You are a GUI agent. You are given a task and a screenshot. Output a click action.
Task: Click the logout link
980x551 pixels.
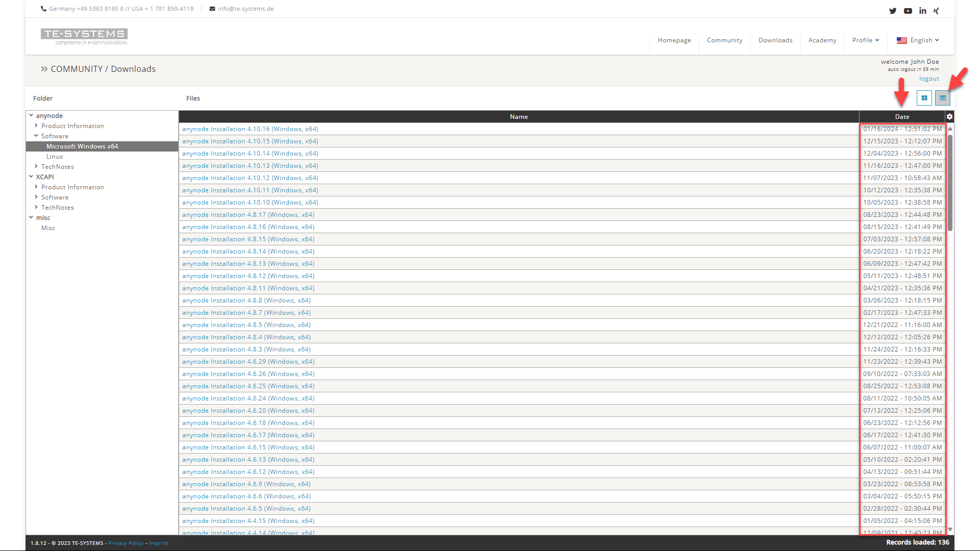click(928, 78)
